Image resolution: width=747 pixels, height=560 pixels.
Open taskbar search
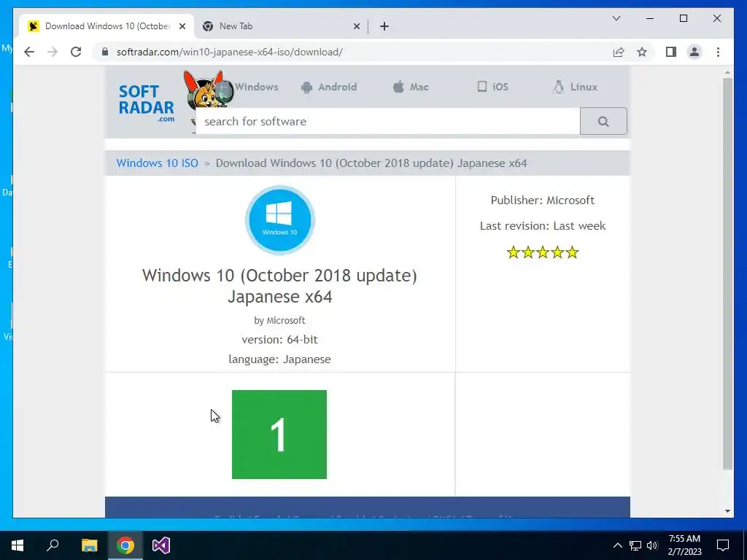point(53,545)
